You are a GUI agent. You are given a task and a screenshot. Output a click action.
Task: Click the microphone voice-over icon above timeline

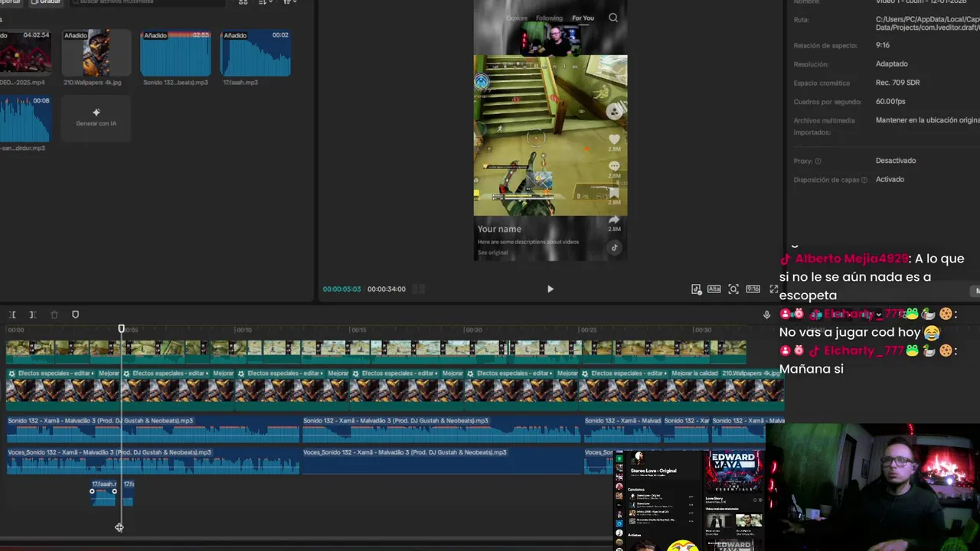coord(766,315)
